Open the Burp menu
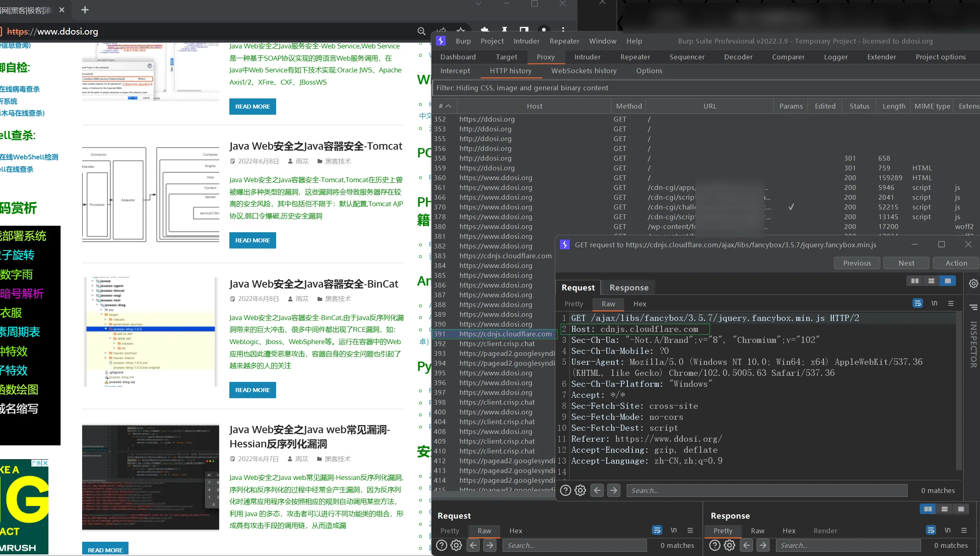The image size is (980, 556). coord(463,41)
